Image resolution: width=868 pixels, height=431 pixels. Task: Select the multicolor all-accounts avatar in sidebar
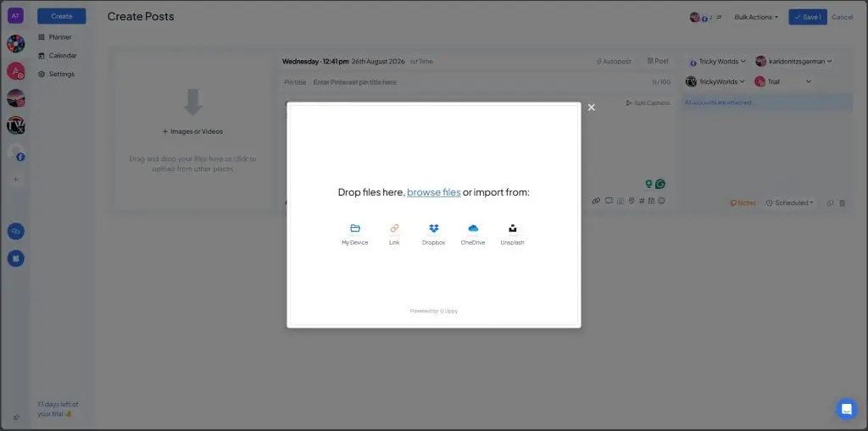point(15,44)
